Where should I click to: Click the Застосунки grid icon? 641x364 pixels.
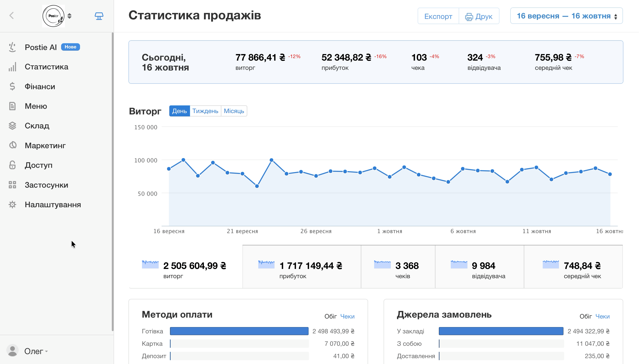(12, 185)
